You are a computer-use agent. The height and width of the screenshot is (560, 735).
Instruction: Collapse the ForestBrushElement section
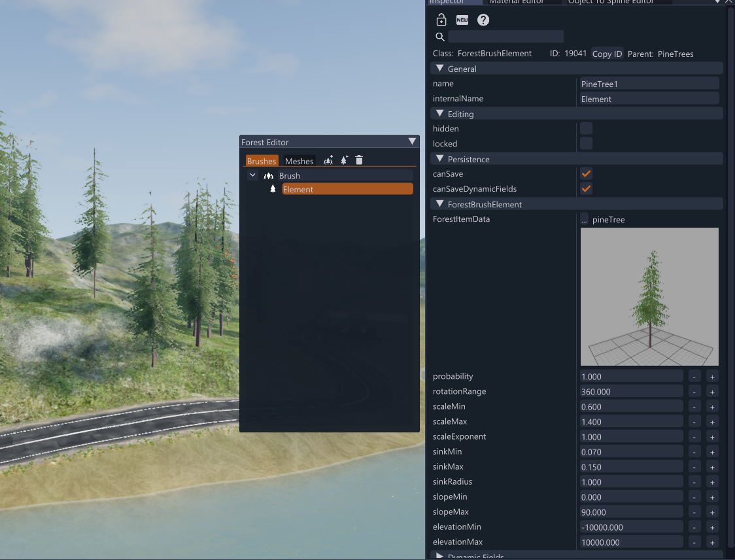439,204
